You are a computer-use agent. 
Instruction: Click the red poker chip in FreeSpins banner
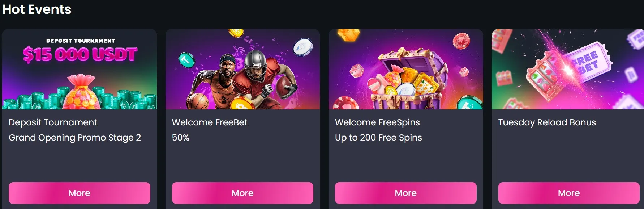coord(461,41)
